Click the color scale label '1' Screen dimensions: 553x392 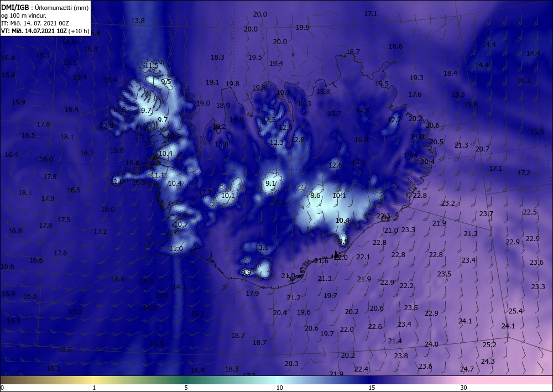tap(94, 388)
